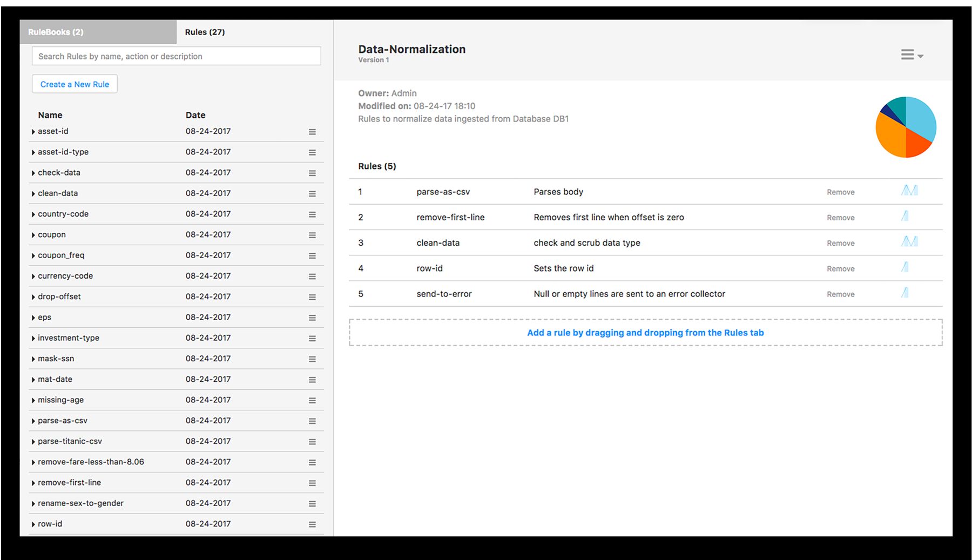Click the Create a New Rule button

(x=75, y=84)
